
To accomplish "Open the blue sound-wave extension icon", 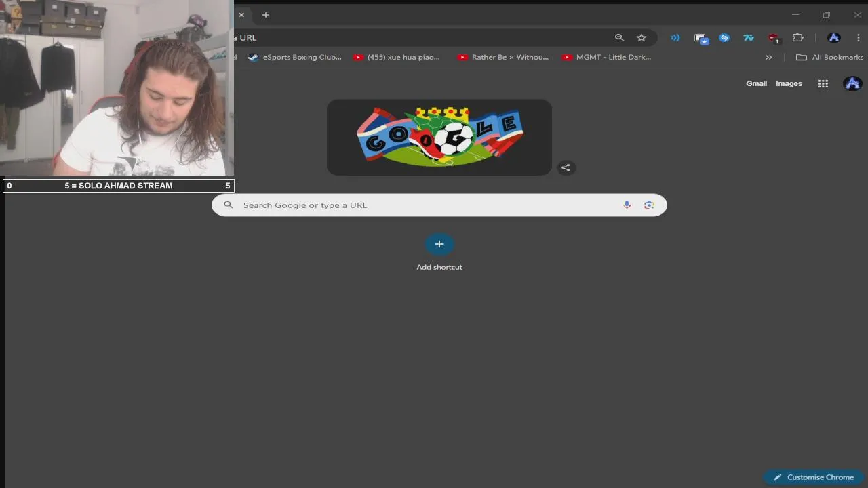I will [675, 38].
